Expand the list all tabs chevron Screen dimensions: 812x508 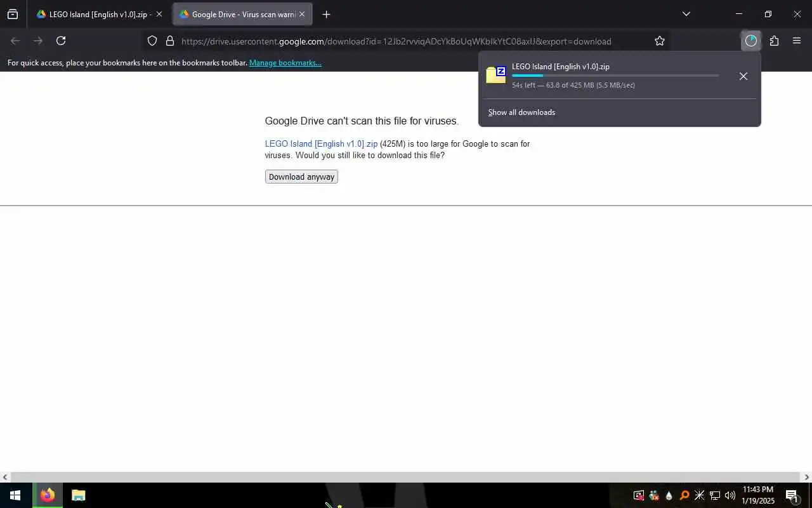point(686,14)
